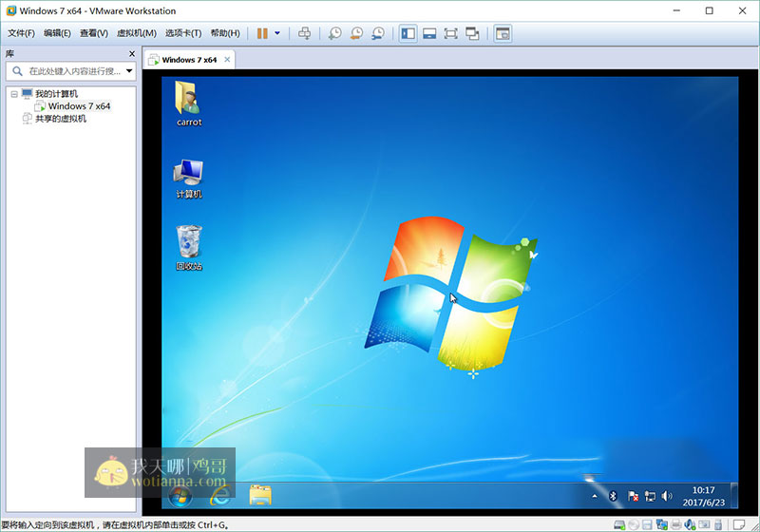The width and height of the screenshot is (760, 532).
Task: Collapse the 我的计算机 tree node
Action: tap(13, 94)
